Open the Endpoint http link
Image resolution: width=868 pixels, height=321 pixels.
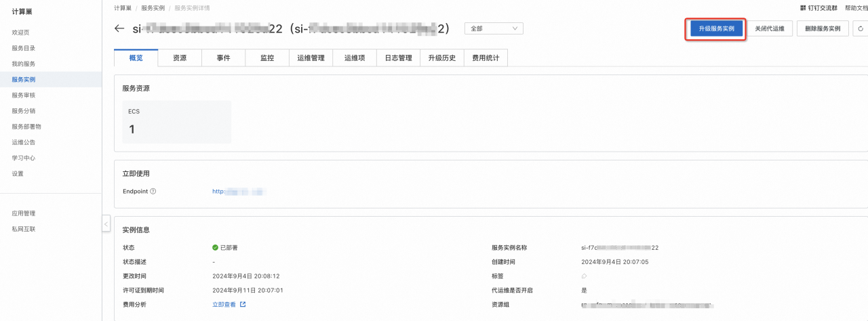[x=239, y=192]
